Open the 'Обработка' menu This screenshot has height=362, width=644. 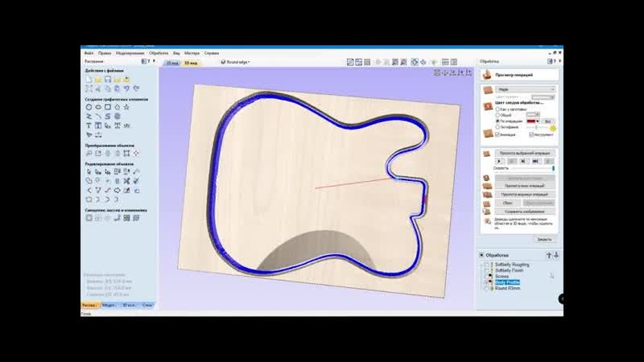pos(159,53)
